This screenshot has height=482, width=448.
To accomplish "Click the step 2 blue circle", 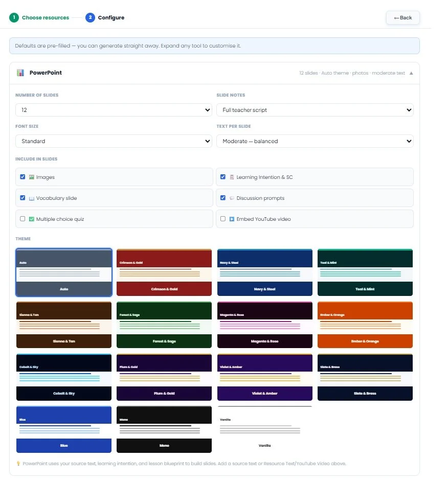I will (x=90, y=17).
